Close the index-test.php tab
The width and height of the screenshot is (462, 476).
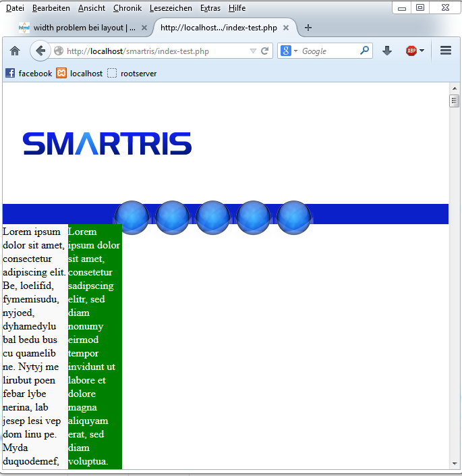coord(285,28)
